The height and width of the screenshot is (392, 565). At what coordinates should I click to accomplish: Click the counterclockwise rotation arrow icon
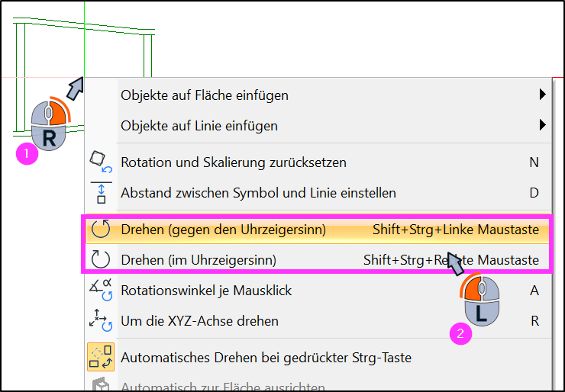101,230
